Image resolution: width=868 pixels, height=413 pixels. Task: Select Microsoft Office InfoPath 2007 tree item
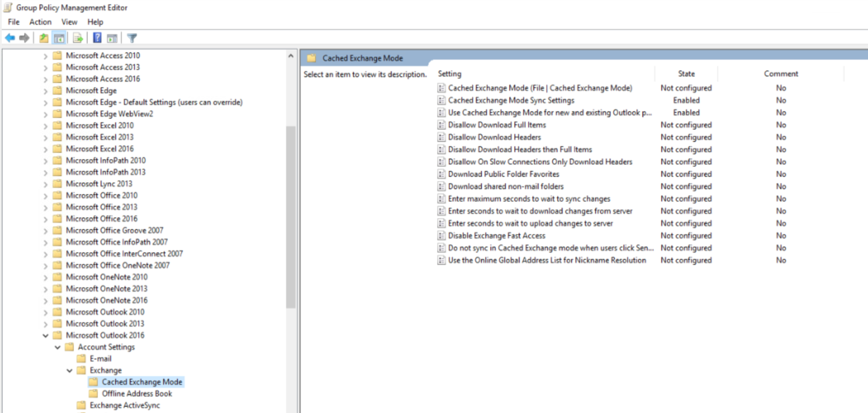(x=117, y=242)
